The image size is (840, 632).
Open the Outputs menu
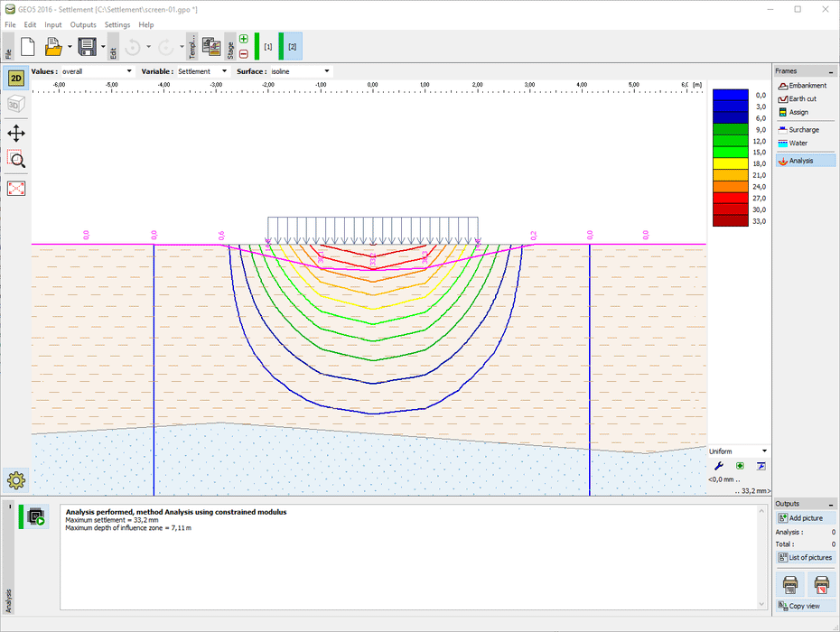coord(83,24)
